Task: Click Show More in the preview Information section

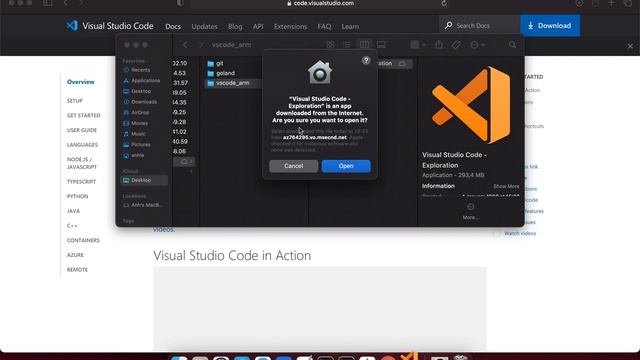Action: click(506, 186)
